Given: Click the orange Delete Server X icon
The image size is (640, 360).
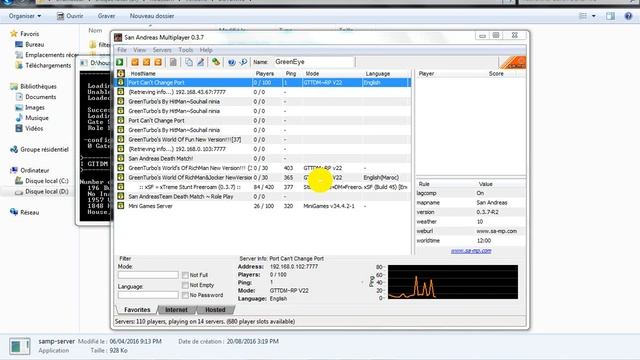Looking at the screenshot, I should pyautogui.click(x=146, y=62).
